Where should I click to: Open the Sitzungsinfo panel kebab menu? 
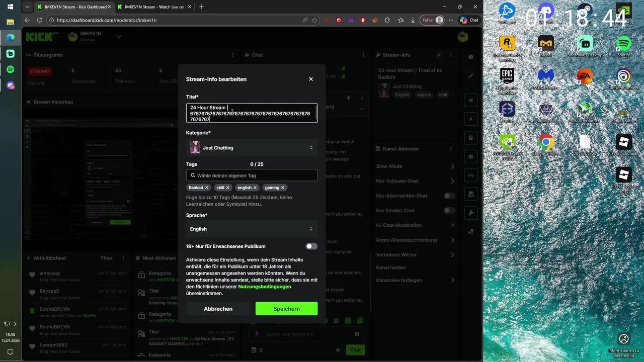pos(232,55)
